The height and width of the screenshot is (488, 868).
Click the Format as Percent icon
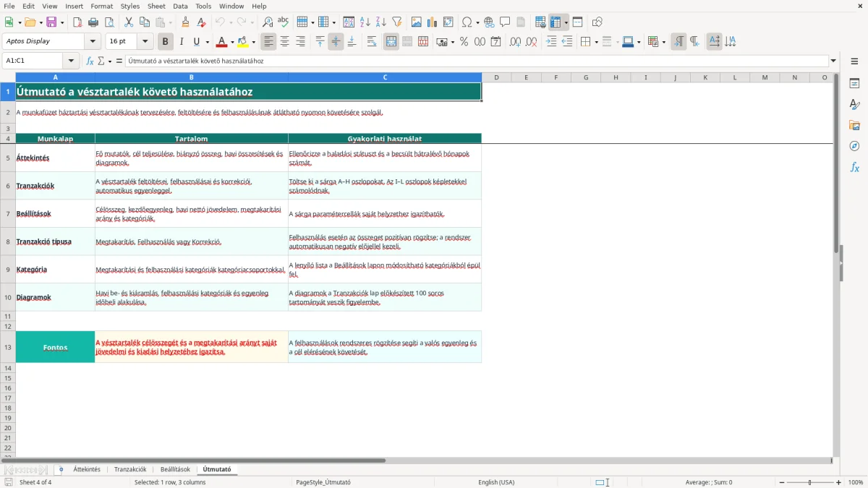(464, 42)
